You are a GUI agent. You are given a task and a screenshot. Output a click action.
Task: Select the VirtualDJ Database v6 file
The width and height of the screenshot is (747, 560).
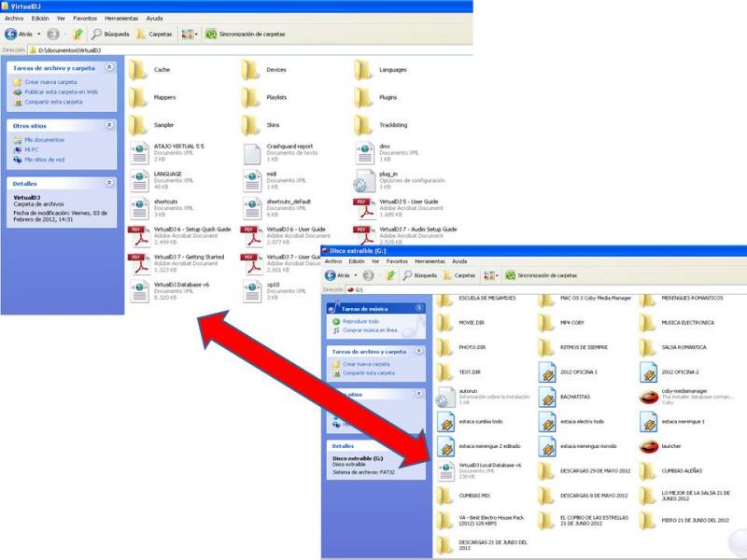[170, 291]
